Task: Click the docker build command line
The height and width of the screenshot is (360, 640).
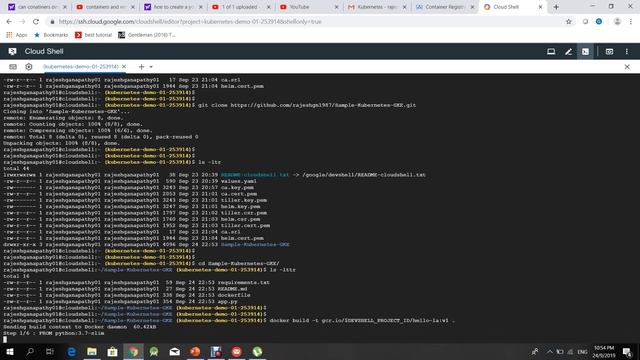Action: (229, 320)
